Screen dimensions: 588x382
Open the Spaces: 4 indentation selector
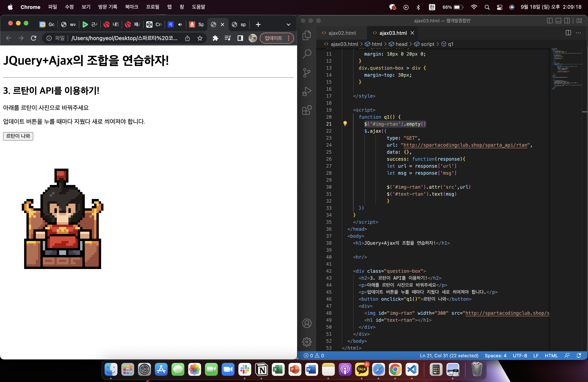click(x=495, y=356)
